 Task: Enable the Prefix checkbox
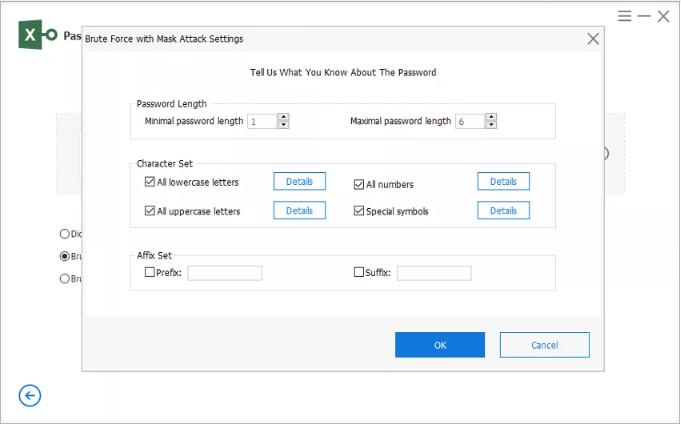(150, 272)
